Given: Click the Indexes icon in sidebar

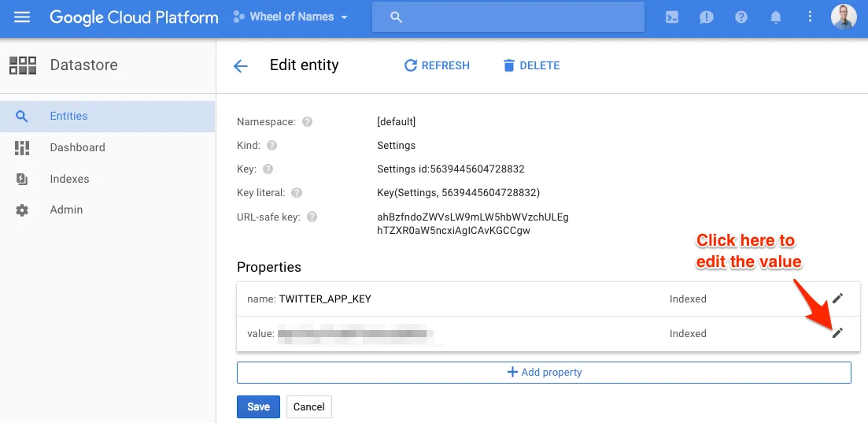Looking at the screenshot, I should point(21,179).
